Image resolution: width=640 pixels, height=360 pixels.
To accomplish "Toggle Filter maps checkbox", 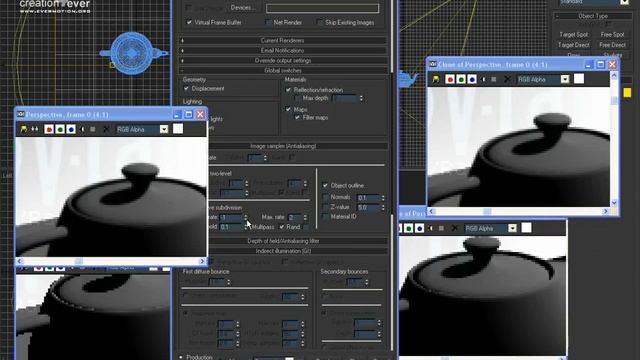I will [298, 117].
